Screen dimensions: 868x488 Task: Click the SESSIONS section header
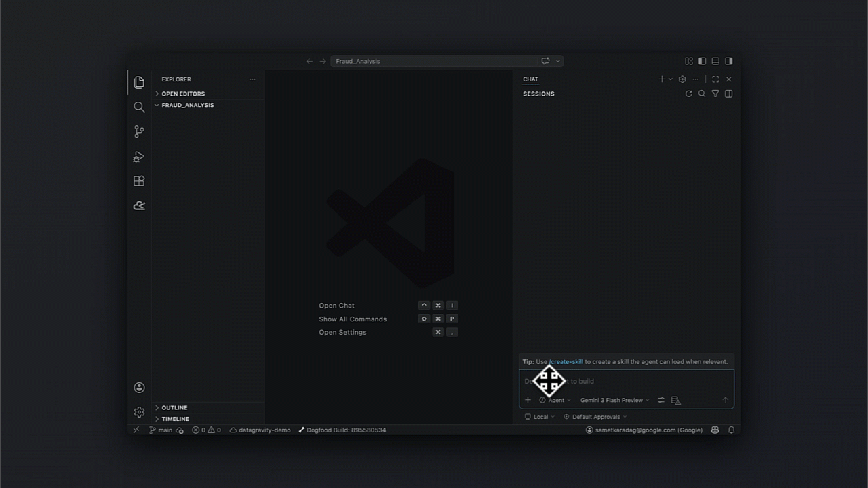coord(538,94)
